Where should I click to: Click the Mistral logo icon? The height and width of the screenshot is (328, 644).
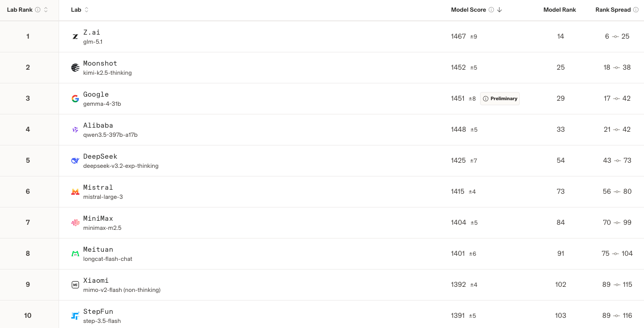[x=75, y=192]
